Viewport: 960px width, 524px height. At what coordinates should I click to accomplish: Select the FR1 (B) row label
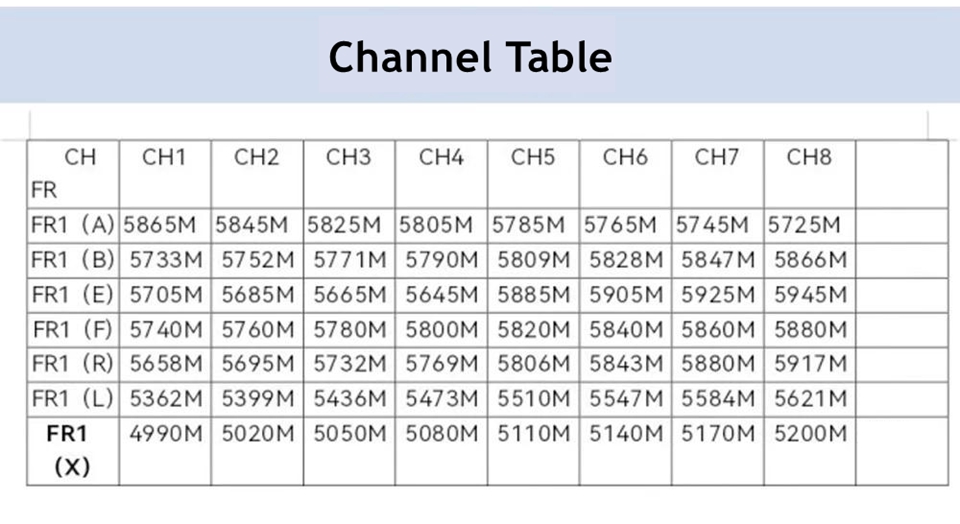coord(74,260)
